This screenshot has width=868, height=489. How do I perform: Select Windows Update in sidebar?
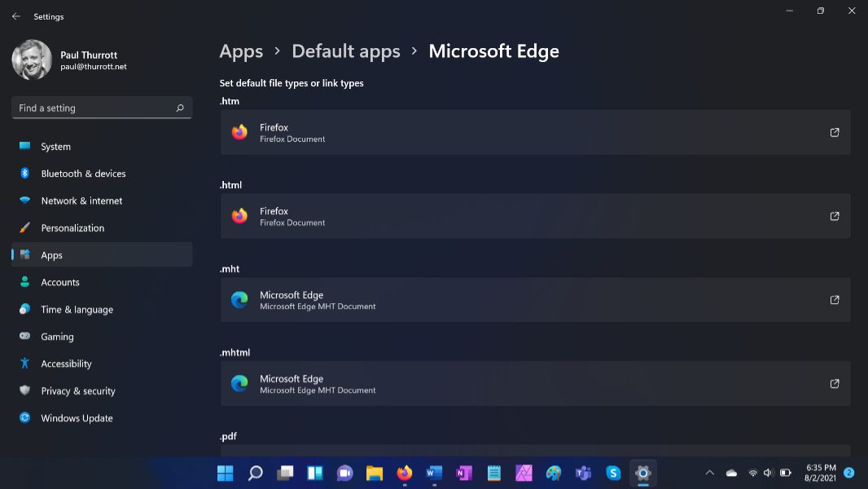coord(77,418)
